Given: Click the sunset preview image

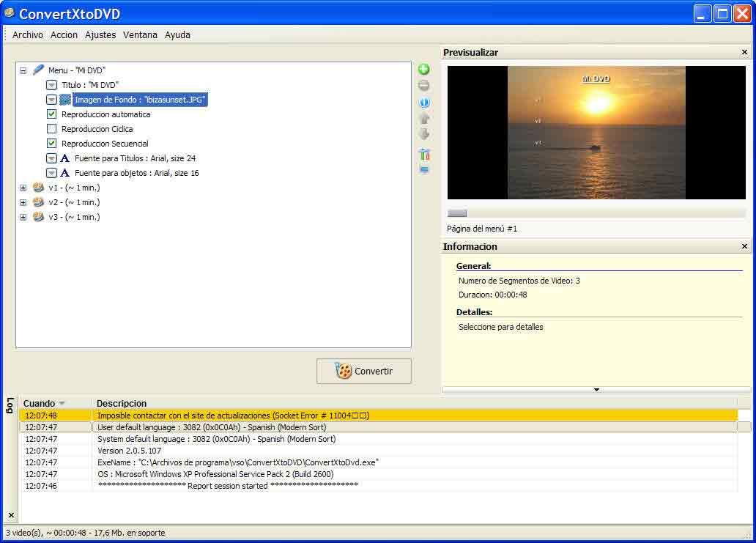Looking at the screenshot, I should pos(596,133).
